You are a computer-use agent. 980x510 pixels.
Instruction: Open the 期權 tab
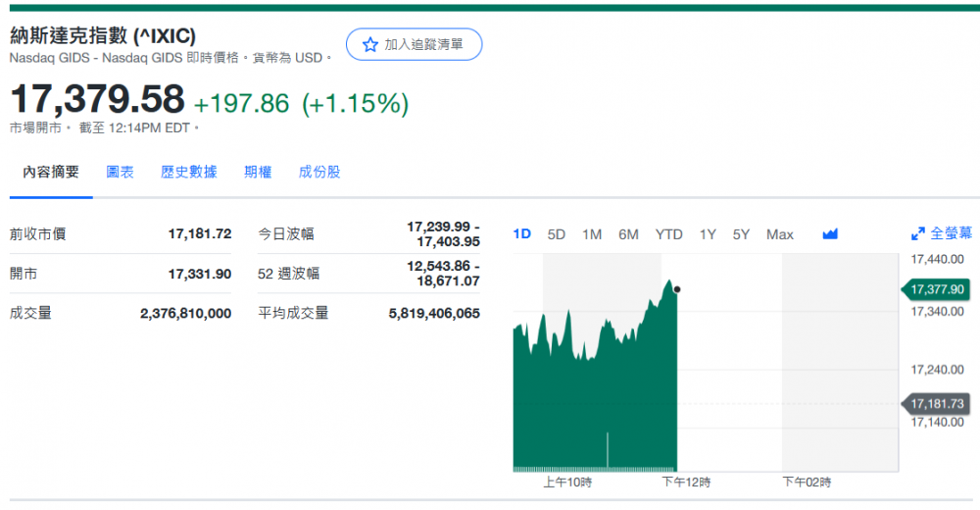258,173
